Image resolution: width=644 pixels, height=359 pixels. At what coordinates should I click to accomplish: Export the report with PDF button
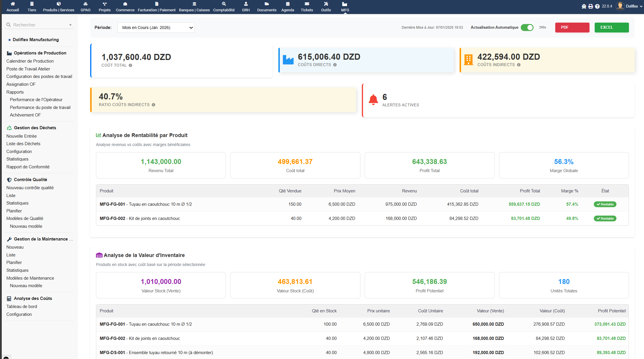572,28
